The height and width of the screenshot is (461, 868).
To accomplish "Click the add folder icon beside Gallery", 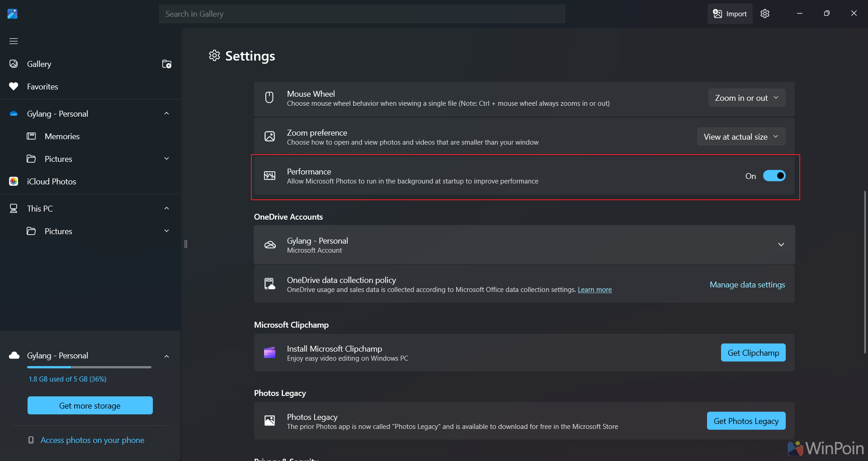I will [x=167, y=64].
